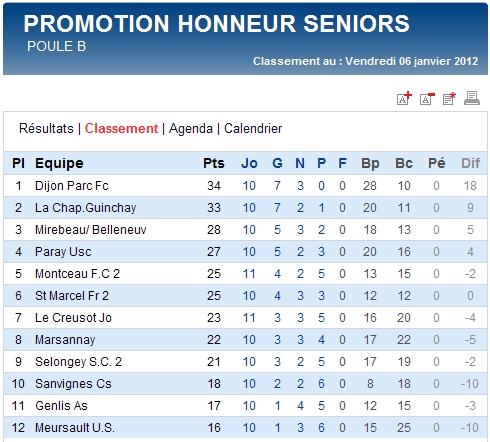Click the decrease text size icon

pos(427,98)
